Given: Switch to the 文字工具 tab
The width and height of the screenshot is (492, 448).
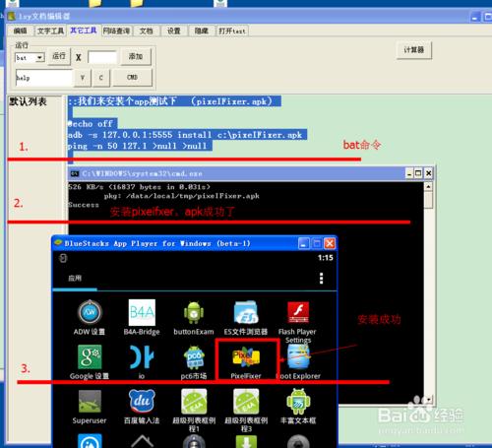Looking at the screenshot, I should click(50, 31).
